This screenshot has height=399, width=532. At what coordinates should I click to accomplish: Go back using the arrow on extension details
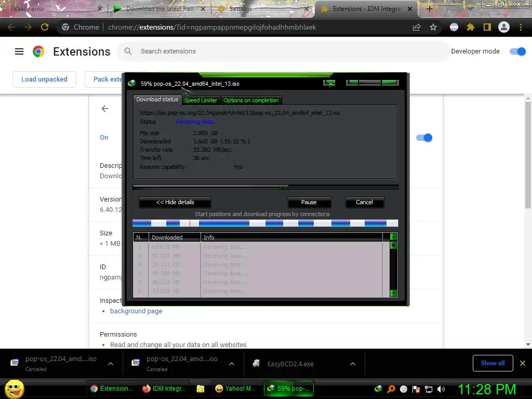(x=105, y=109)
